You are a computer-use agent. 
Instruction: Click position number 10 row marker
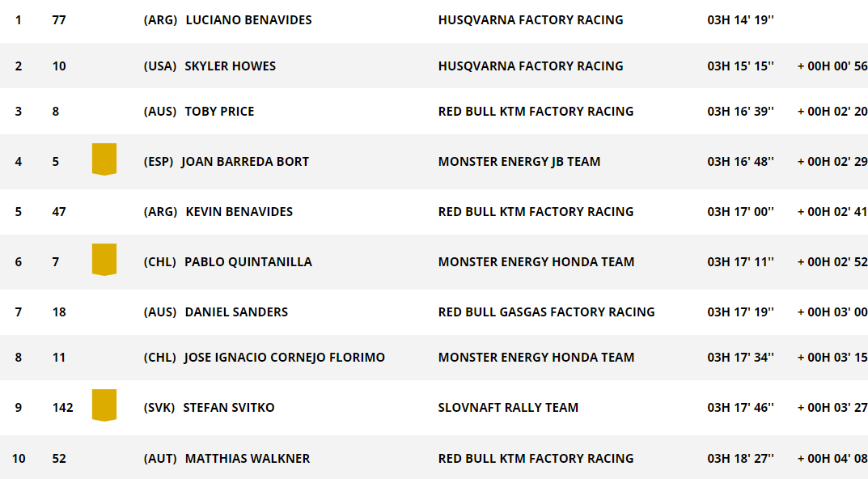click(x=19, y=459)
